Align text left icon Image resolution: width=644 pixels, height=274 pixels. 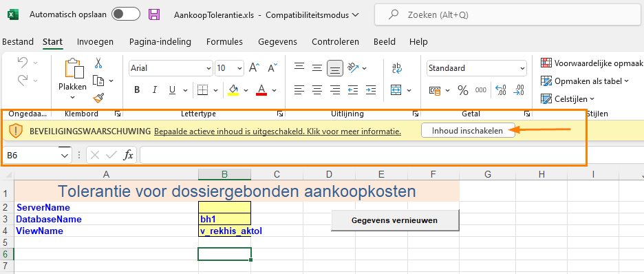(x=299, y=89)
